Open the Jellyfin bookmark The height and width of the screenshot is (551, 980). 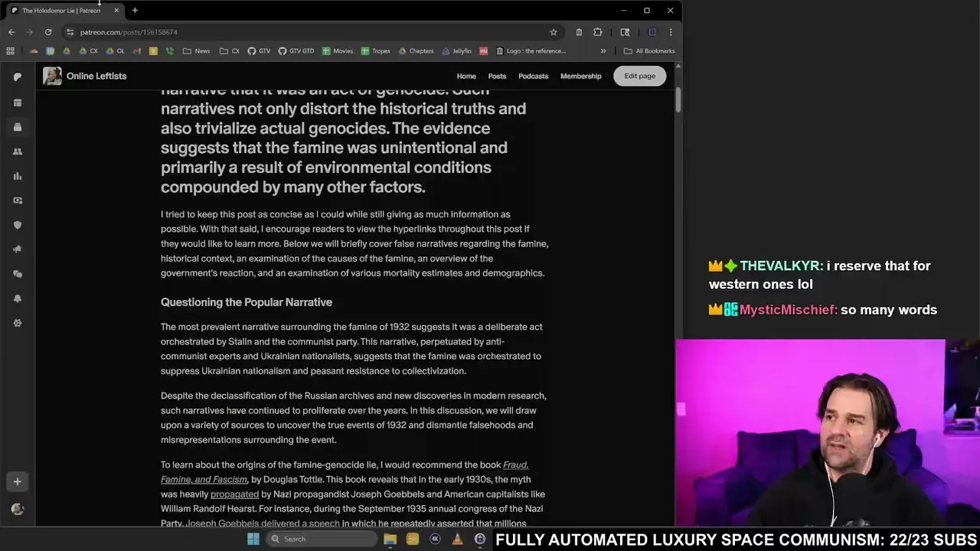point(456,51)
